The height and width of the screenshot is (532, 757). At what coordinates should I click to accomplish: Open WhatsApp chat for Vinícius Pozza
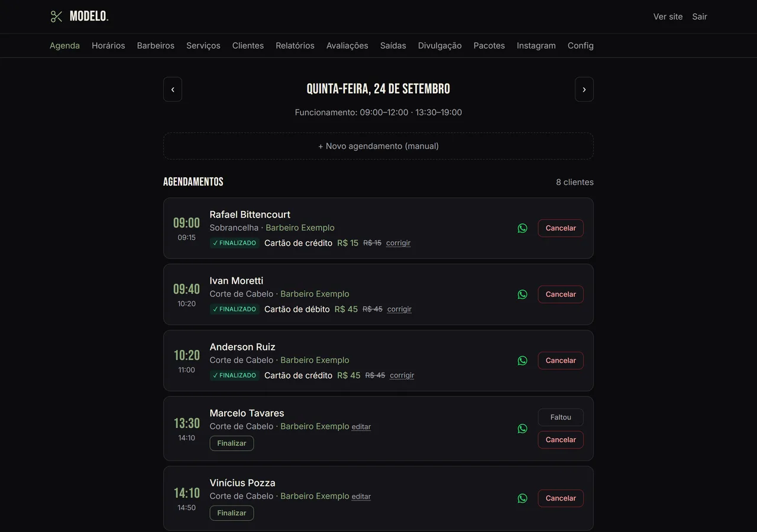click(522, 498)
